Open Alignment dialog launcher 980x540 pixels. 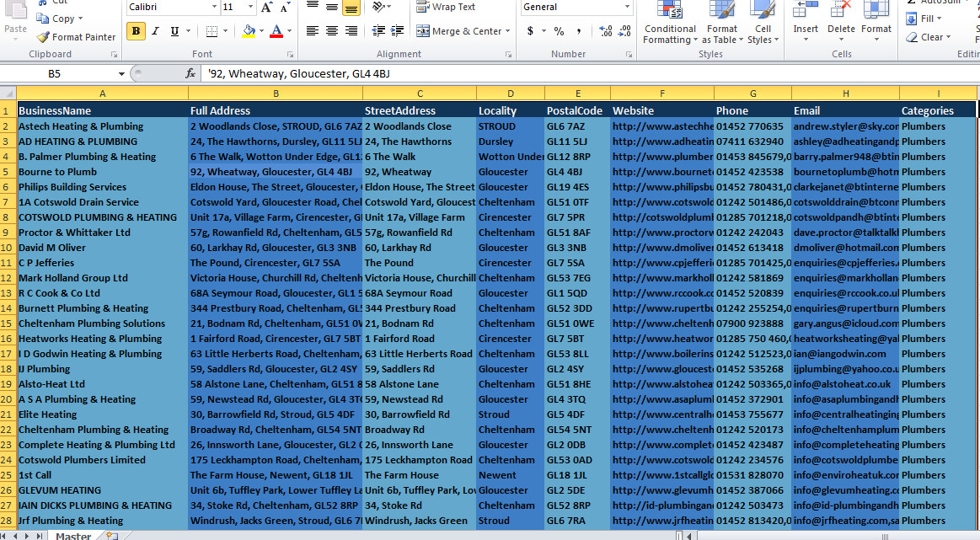(508, 55)
